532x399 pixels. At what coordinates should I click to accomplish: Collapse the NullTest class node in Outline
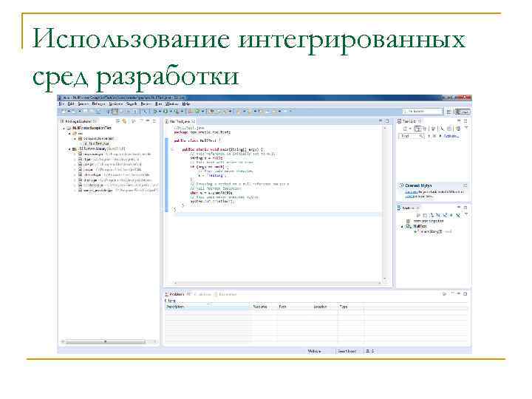tap(403, 226)
